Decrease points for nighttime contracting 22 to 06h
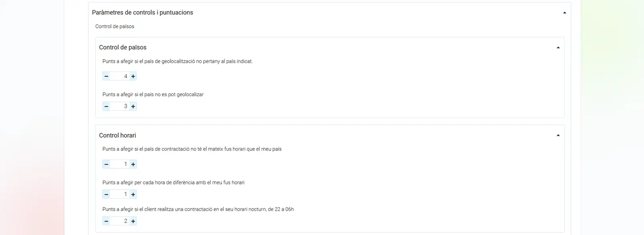 coord(106,221)
